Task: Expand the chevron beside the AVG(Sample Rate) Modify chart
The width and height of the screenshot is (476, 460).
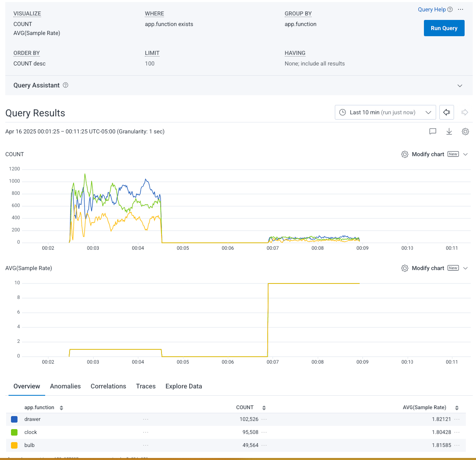Action: pyautogui.click(x=466, y=268)
